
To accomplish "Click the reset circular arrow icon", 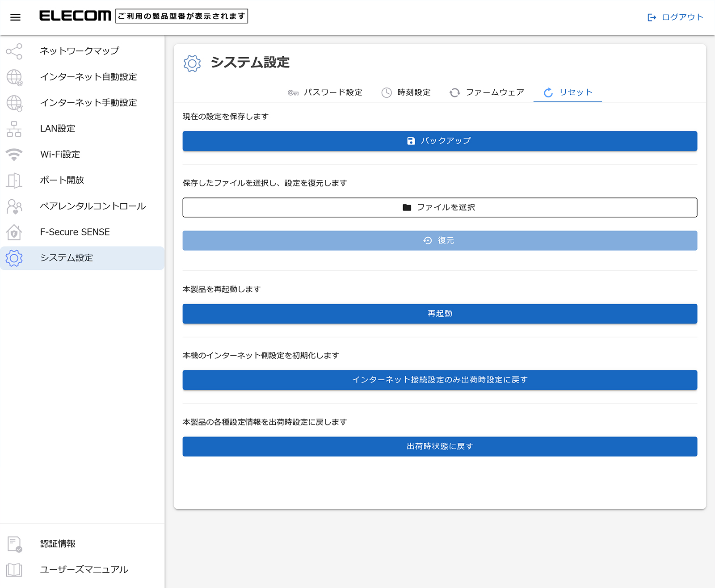I will pos(548,92).
